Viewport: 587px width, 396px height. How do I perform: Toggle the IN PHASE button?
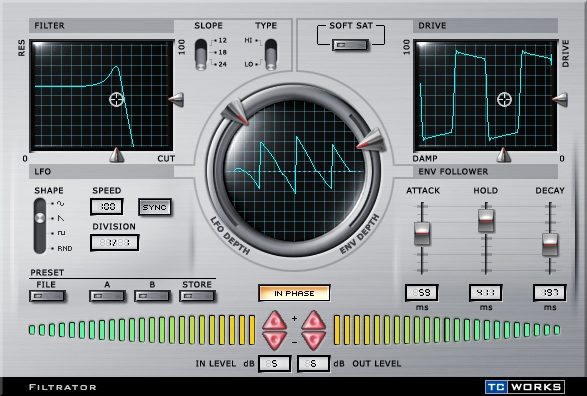[x=294, y=293]
